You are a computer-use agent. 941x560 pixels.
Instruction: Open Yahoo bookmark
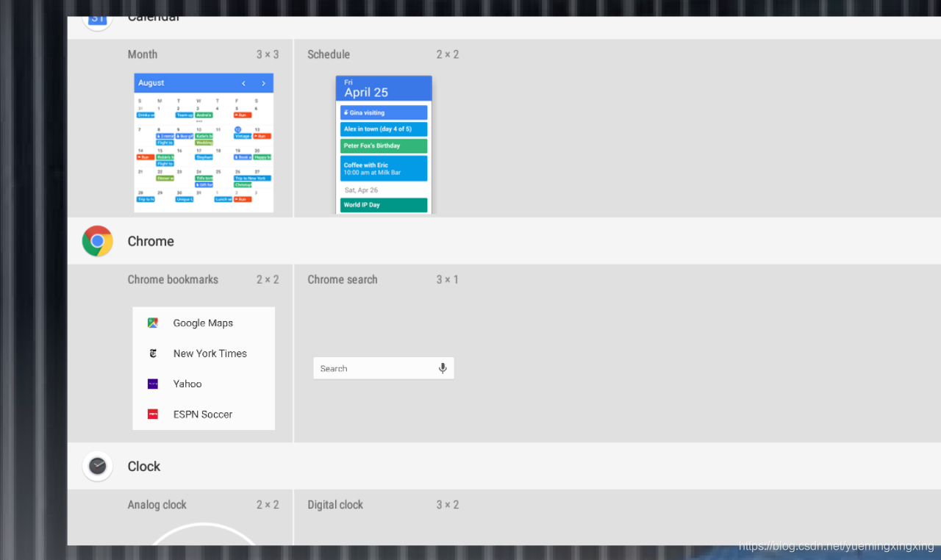204,384
